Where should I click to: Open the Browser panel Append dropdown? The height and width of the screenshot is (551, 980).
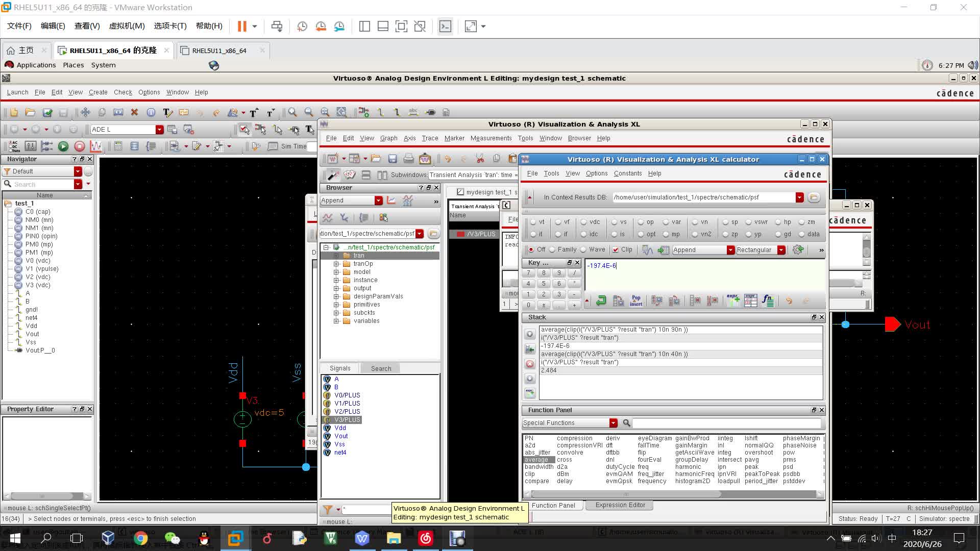coord(378,201)
